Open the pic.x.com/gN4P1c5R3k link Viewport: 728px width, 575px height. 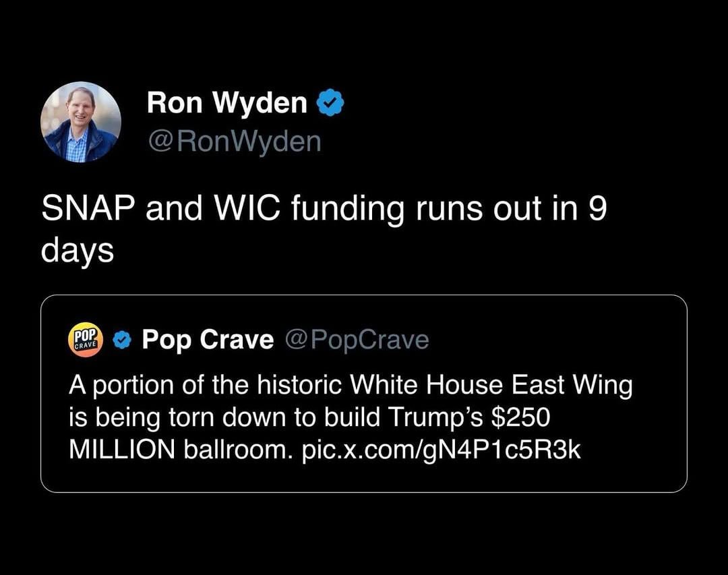click(x=441, y=450)
